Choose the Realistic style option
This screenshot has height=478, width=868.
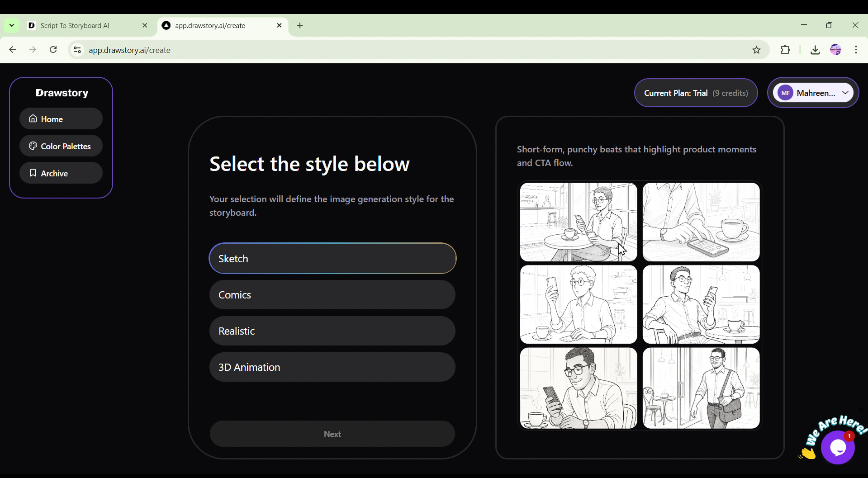tap(332, 331)
